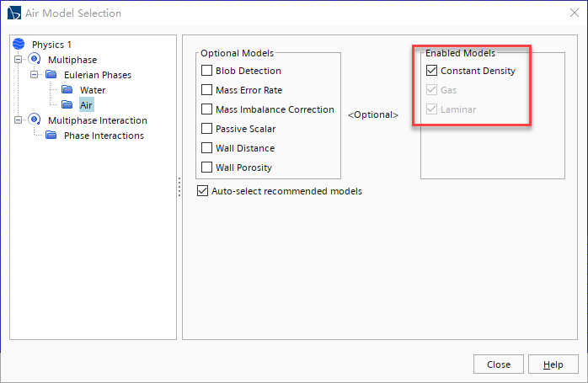Click the Physics 1 sphere icon

(x=19, y=44)
